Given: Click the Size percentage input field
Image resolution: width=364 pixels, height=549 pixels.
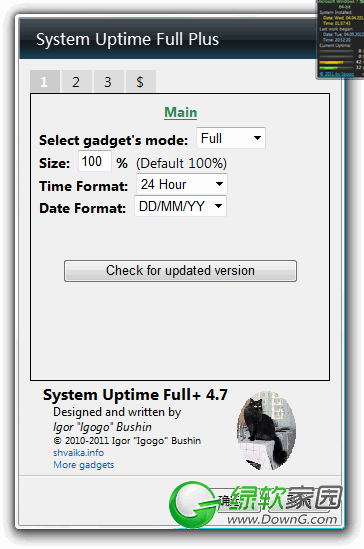Looking at the screenshot, I should coord(94,161).
